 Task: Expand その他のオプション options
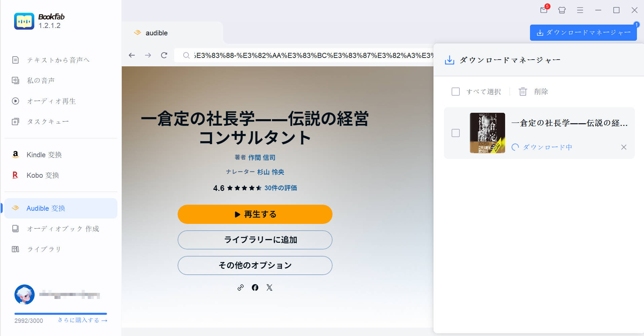click(255, 265)
